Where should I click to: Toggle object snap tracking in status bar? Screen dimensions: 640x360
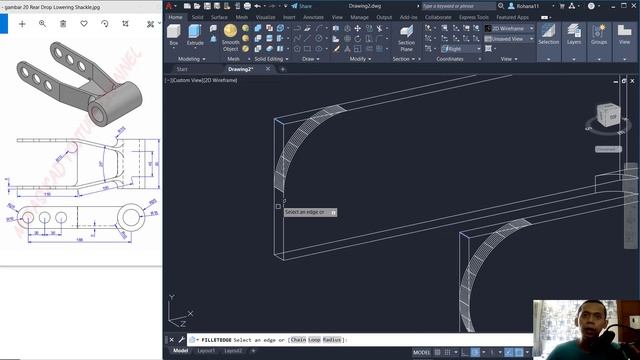coord(509,352)
